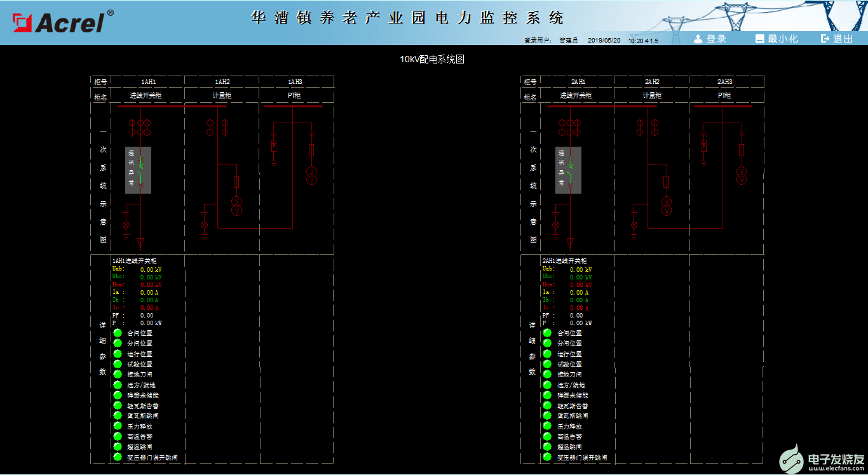Click the 2019/05/20 date in header
Image resolution: width=868 pixels, height=475 pixels.
pos(604,40)
